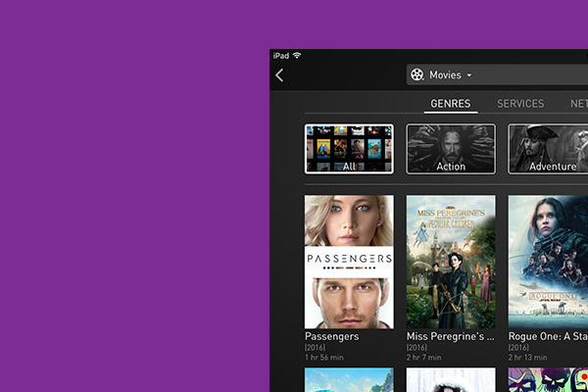Open the partially visible NET tab
This screenshot has height=392, width=588.
(x=578, y=104)
